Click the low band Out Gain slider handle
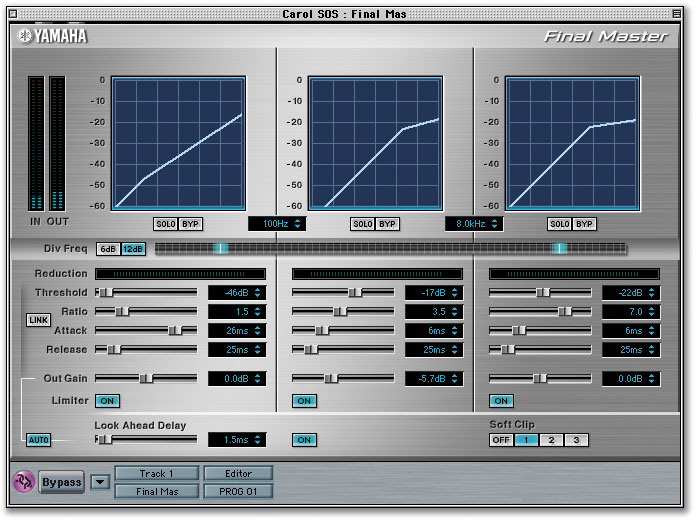Screen dimensions: 697x523 [x=146, y=379]
